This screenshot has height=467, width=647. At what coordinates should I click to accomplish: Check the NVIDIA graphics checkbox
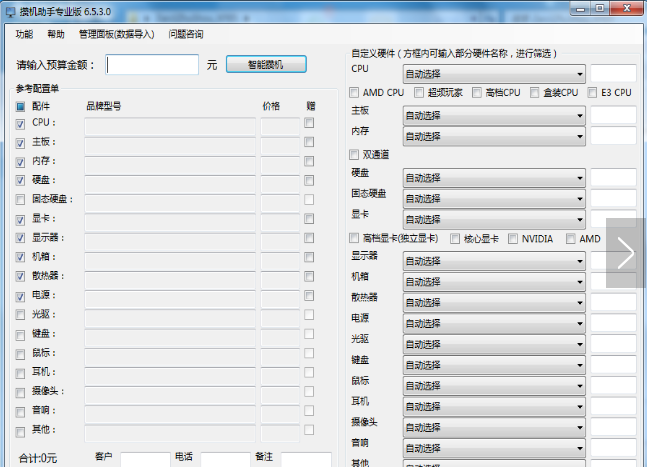[512, 238]
